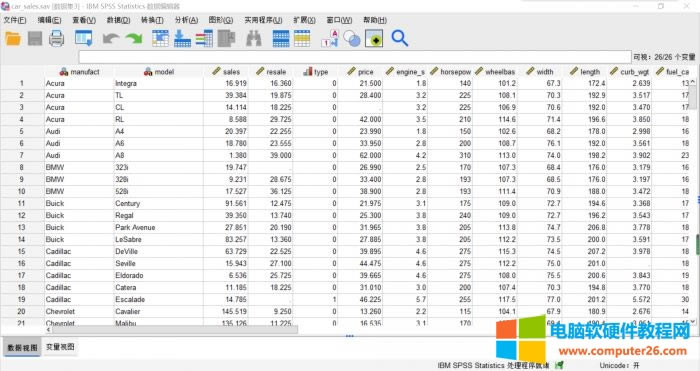This screenshot has width=700, height=371.
Task: Open the 转换(T) menu
Action: (152, 20)
